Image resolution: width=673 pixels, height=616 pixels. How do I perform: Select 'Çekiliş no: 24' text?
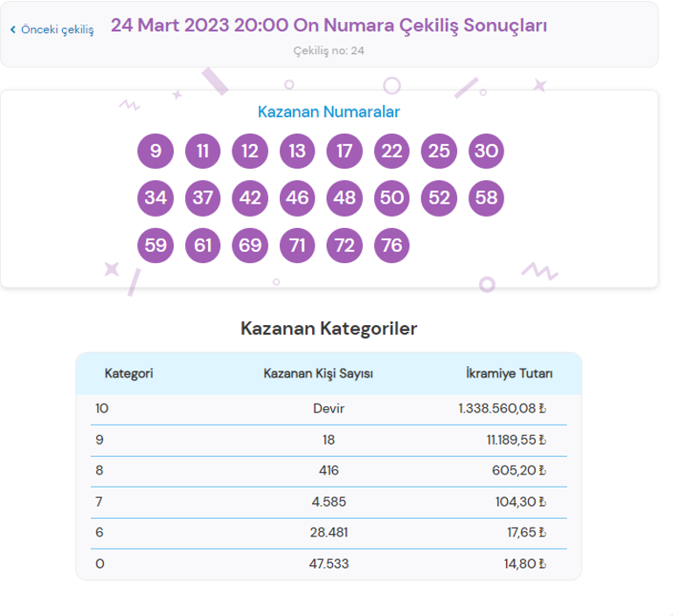pos(329,51)
